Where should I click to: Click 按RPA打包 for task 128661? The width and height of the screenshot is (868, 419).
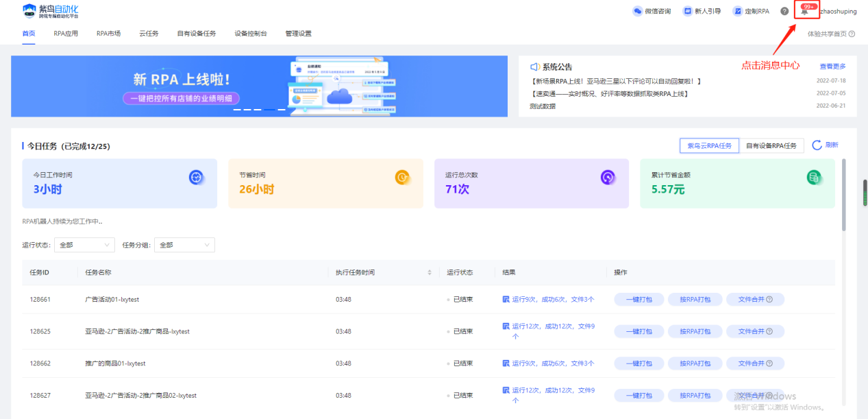click(695, 300)
